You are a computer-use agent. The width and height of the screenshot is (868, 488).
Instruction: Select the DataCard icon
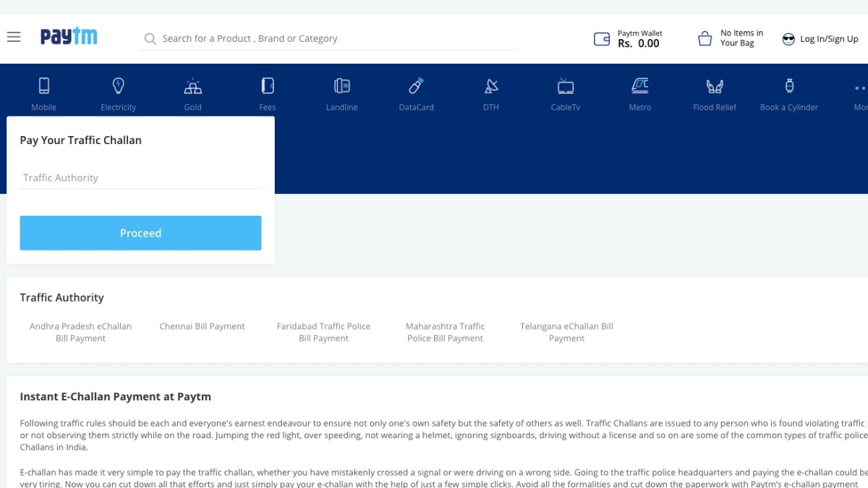[x=417, y=86]
